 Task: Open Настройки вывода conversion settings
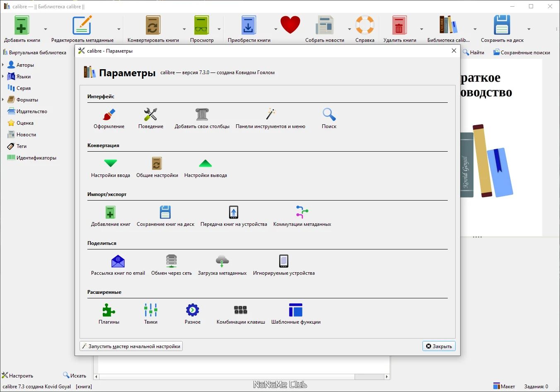pyautogui.click(x=205, y=167)
